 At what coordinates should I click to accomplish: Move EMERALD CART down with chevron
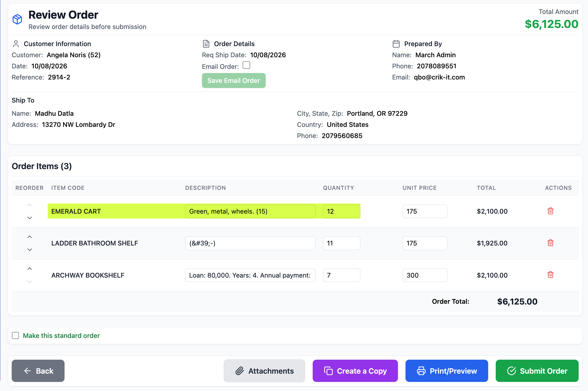(30, 218)
